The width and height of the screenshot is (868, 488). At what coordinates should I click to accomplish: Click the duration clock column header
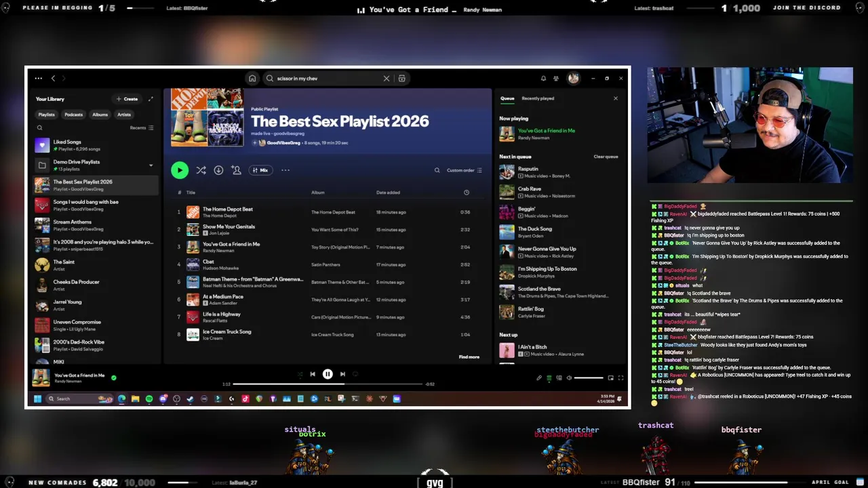[x=466, y=192]
